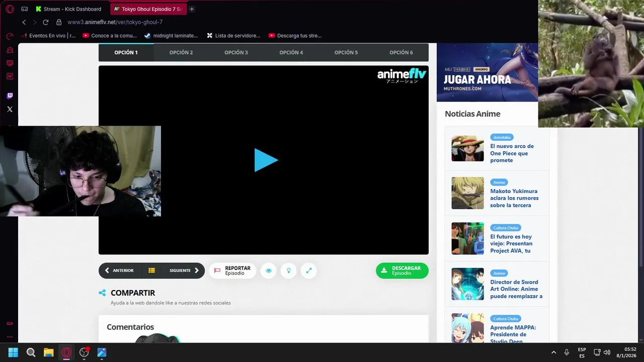Go back to the previous page

24,22
